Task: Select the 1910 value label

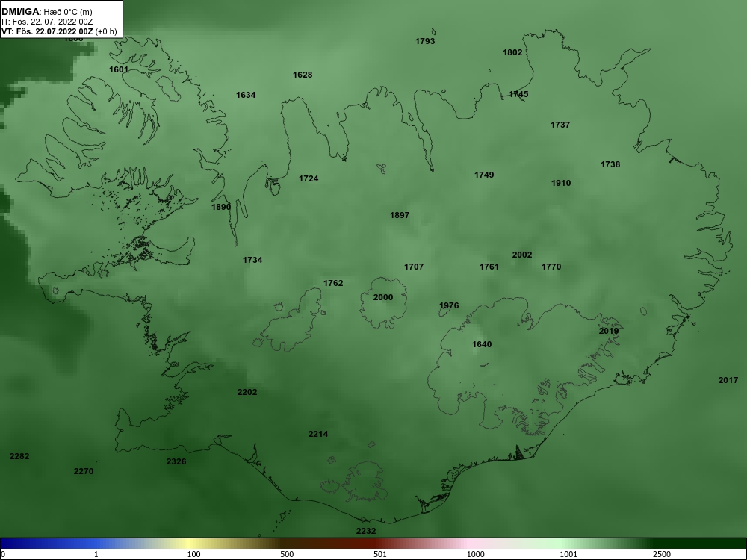Action: click(x=561, y=183)
